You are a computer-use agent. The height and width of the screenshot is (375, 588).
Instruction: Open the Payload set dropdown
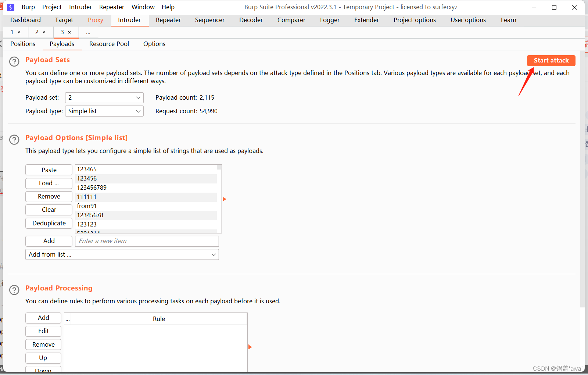104,98
